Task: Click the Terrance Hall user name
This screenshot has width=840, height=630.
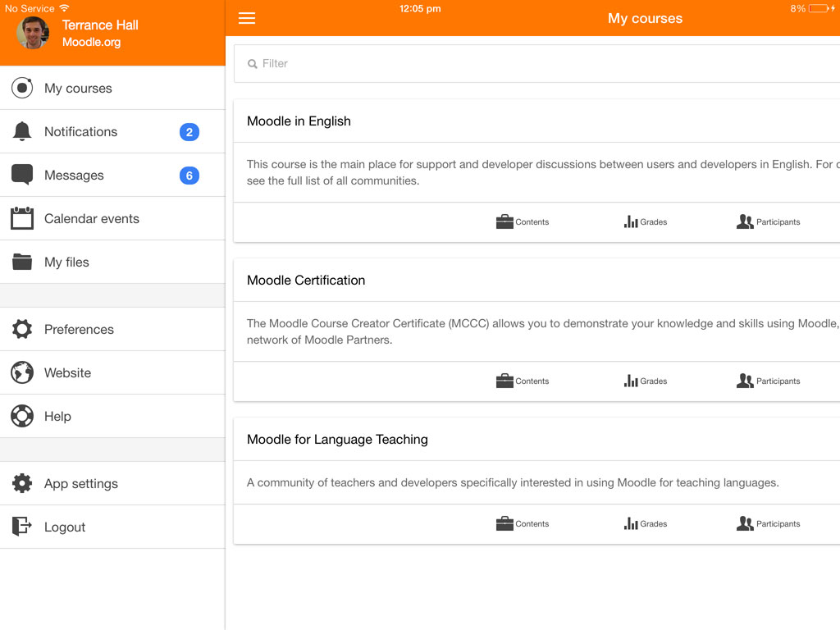Action: point(100,25)
